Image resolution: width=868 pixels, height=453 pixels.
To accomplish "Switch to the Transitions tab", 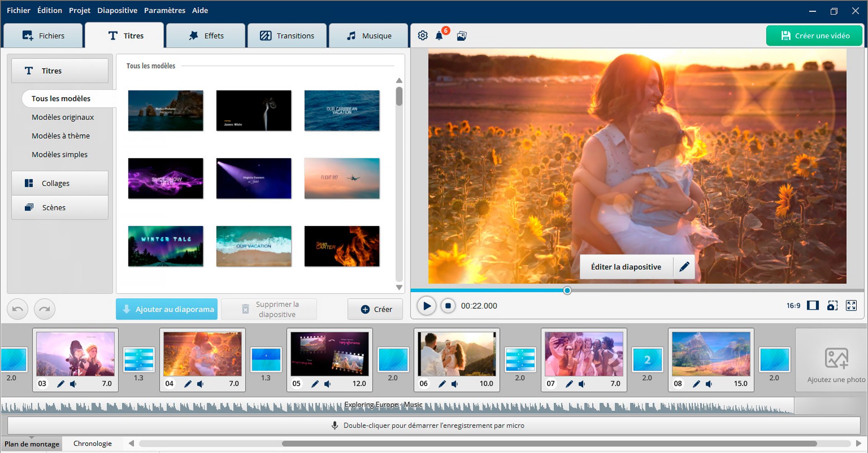I will (x=287, y=35).
